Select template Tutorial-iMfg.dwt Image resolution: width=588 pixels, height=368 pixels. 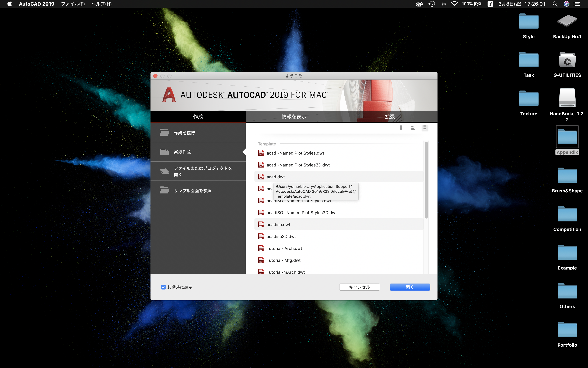(x=339, y=260)
